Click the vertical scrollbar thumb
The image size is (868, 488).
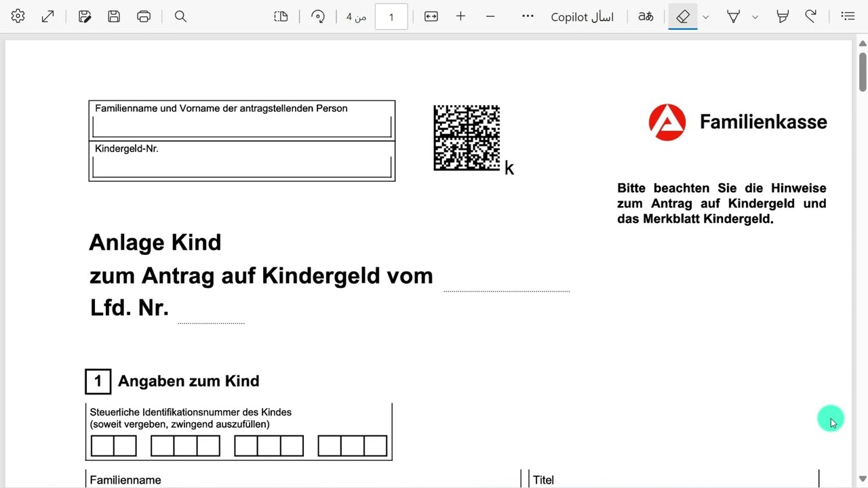click(863, 71)
